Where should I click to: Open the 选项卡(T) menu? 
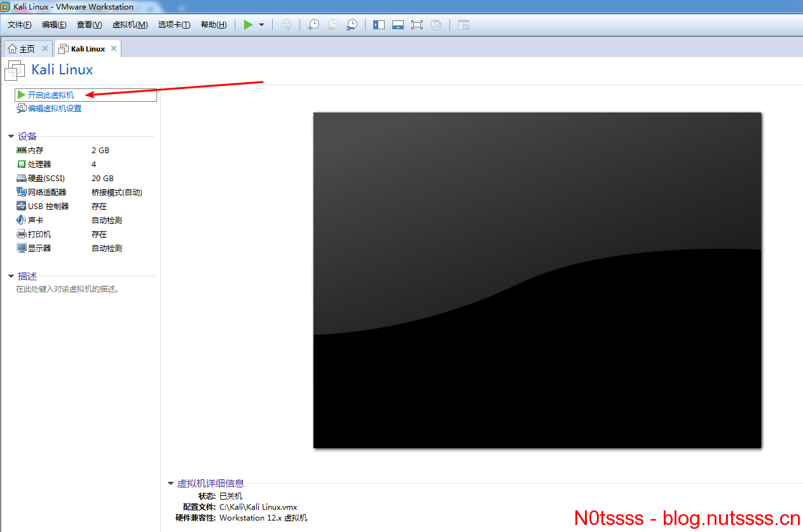[174, 25]
